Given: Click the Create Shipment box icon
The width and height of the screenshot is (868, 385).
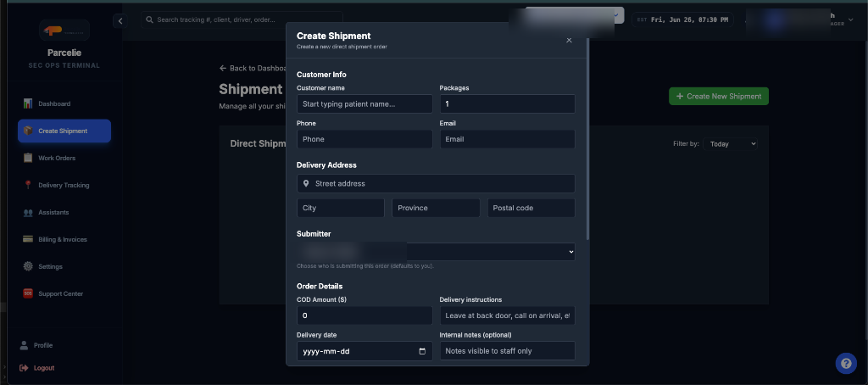Looking at the screenshot, I should [x=28, y=131].
